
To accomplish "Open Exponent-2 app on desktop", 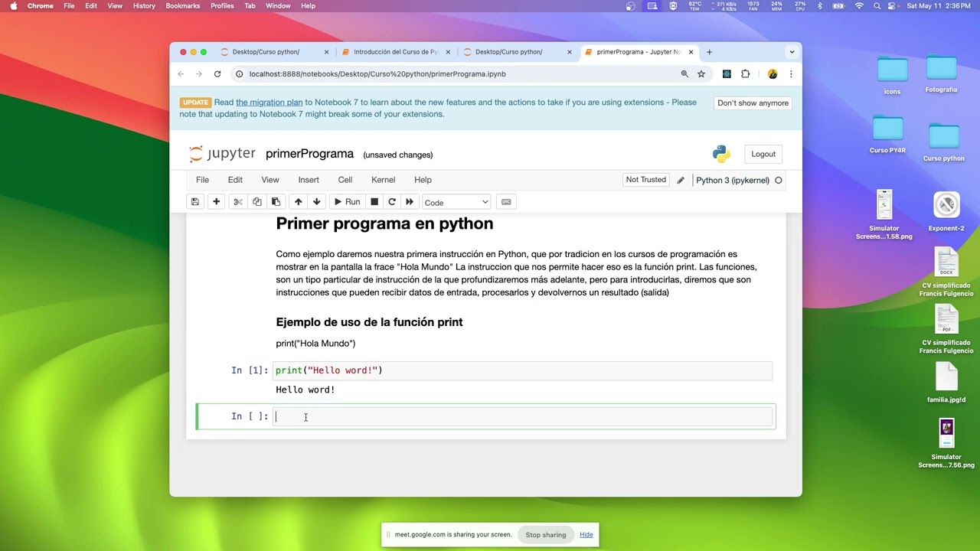I will [946, 211].
